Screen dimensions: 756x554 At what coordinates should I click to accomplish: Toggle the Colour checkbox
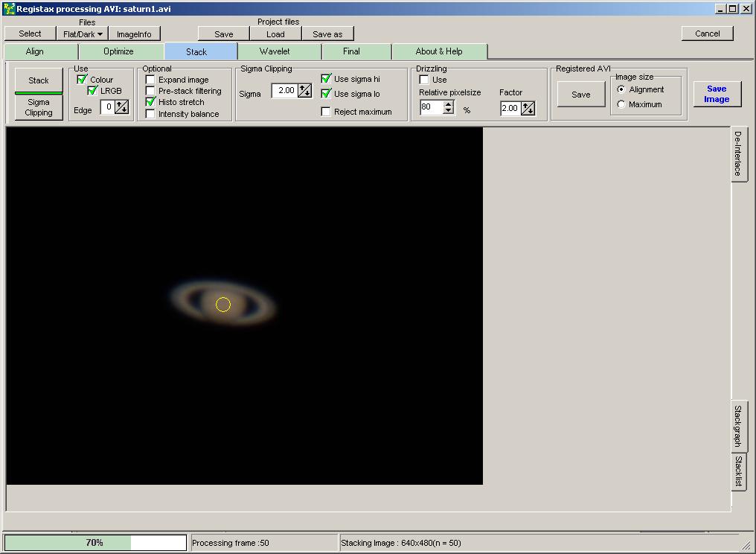tap(82, 80)
